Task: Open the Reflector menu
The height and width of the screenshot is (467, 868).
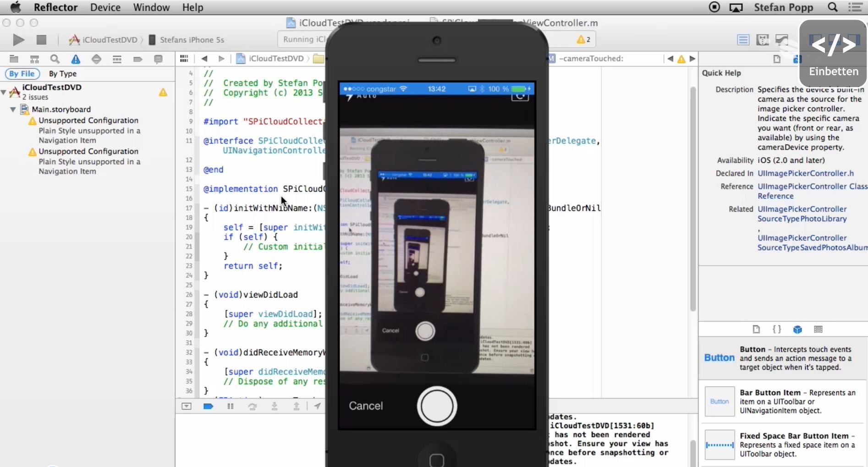Action: (x=55, y=7)
